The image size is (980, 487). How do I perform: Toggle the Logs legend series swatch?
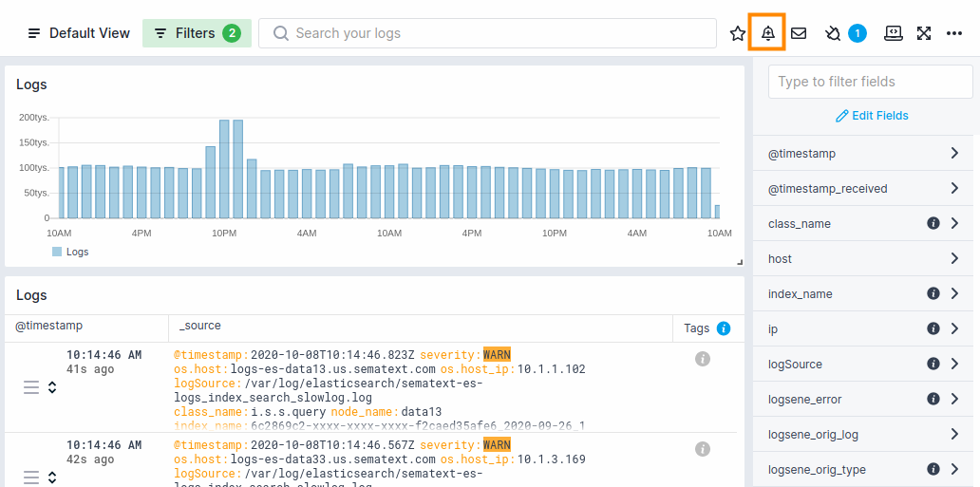[x=57, y=252]
